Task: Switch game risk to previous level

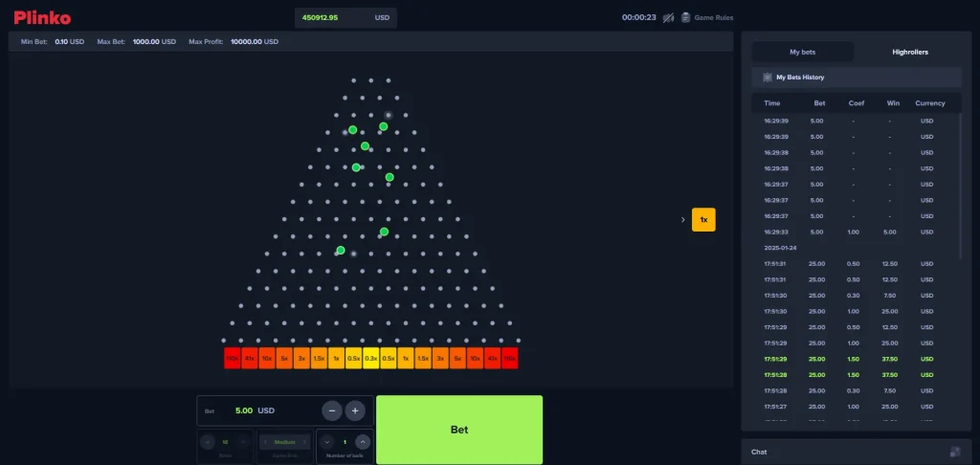Action: click(265, 442)
